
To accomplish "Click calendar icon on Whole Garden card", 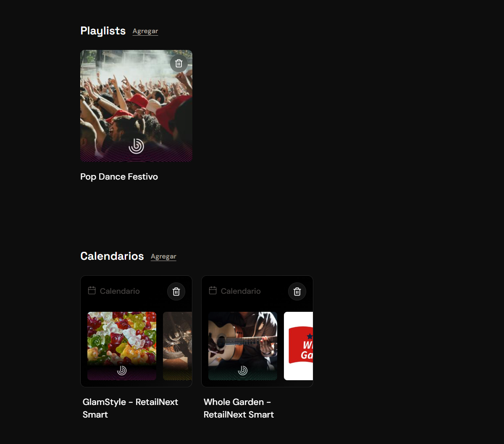I will pyautogui.click(x=213, y=290).
